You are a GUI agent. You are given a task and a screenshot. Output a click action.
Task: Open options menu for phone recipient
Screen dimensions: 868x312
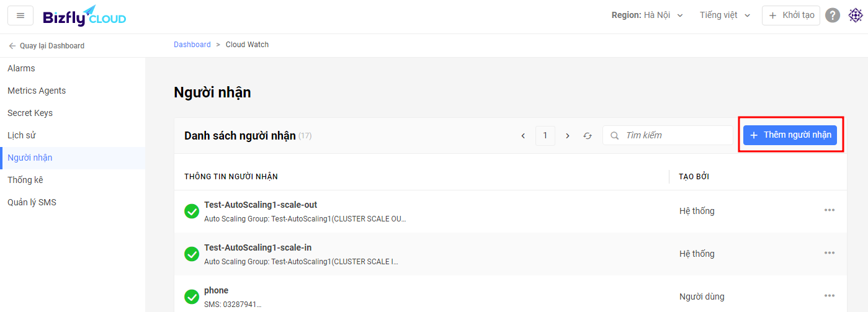(830, 296)
